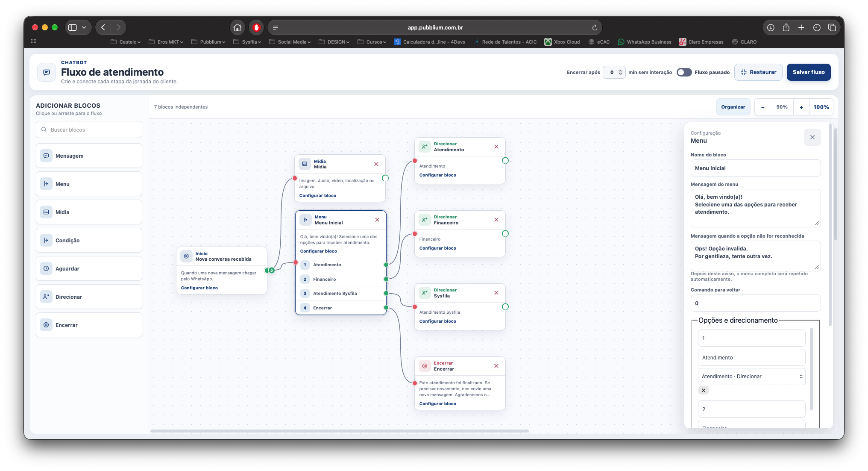The width and height of the screenshot is (868, 471).
Task: Click the Restaurar button
Action: coord(758,72)
